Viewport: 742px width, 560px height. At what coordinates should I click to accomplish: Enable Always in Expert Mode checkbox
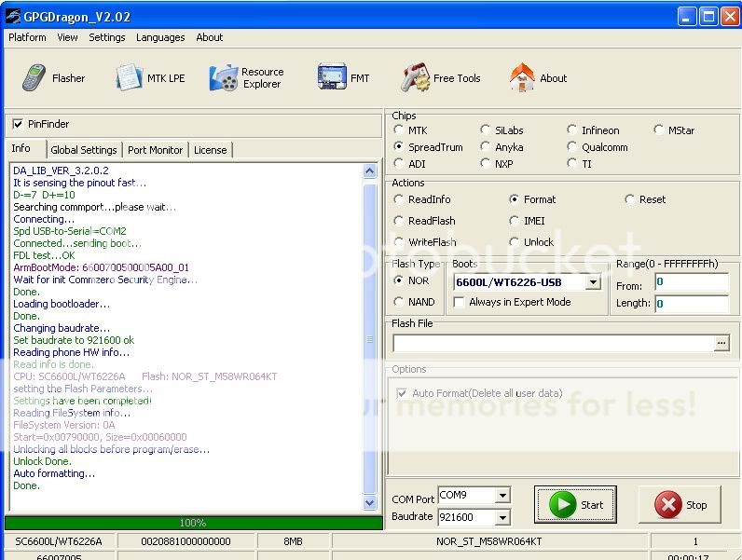(459, 302)
